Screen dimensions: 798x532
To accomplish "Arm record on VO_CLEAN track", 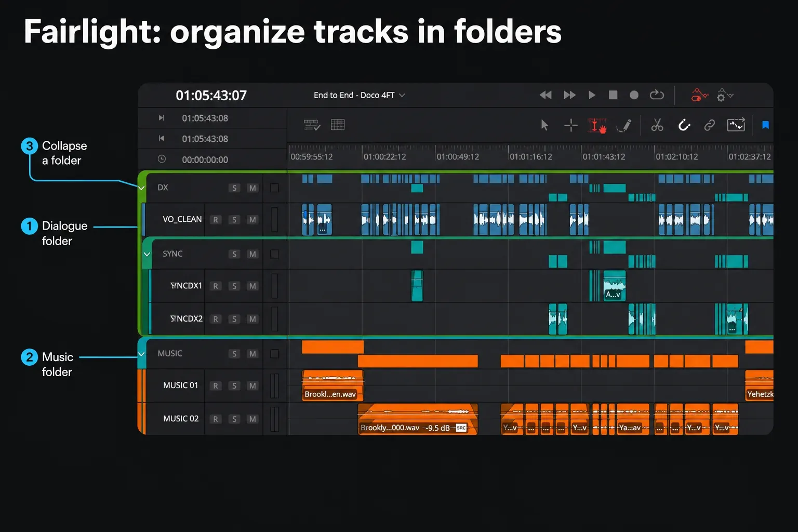I will (x=216, y=220).
